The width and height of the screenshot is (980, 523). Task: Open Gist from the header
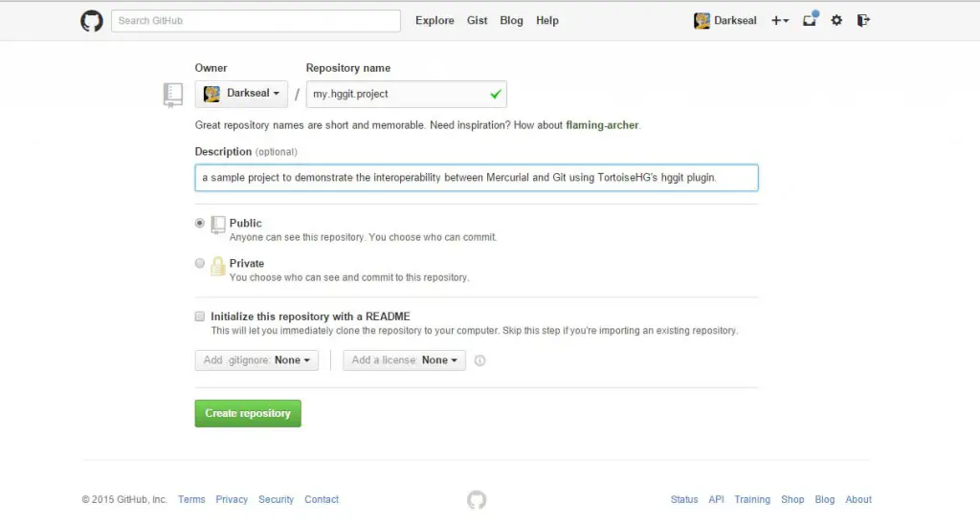pos(477,21)
